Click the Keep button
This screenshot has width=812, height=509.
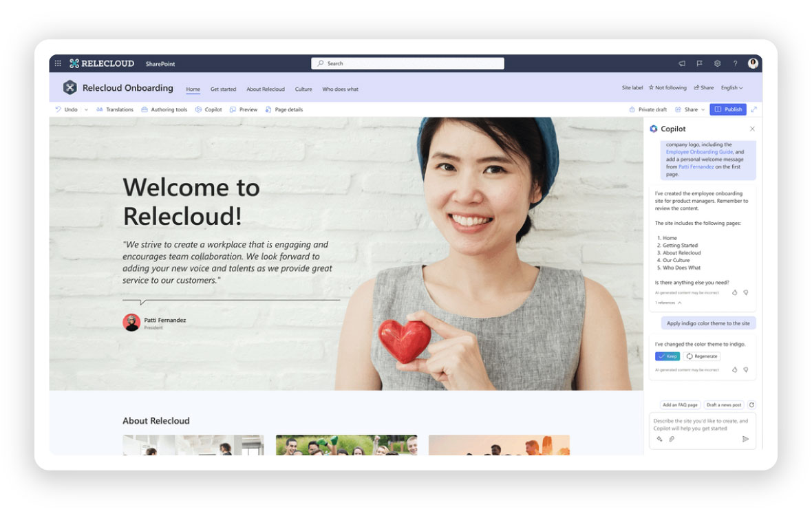tap(667, 356)
